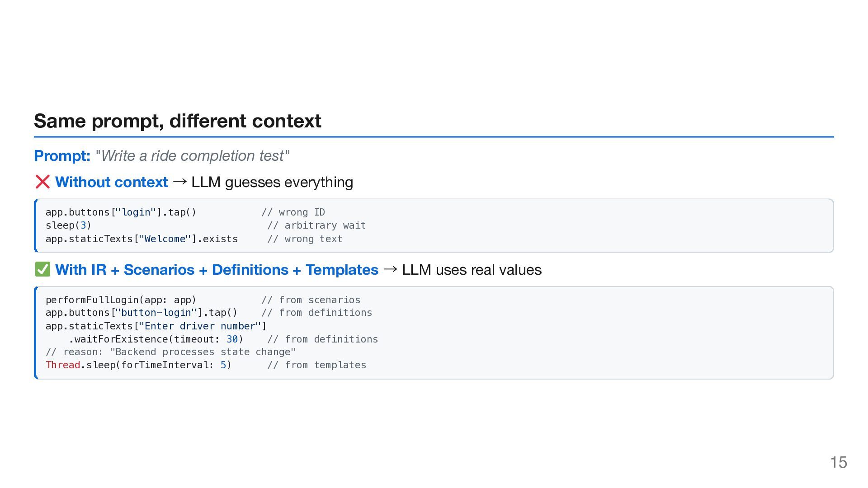Select the slide title Same prompt, different context
Viewport: 868px width, 488px height.
[177, 121]
